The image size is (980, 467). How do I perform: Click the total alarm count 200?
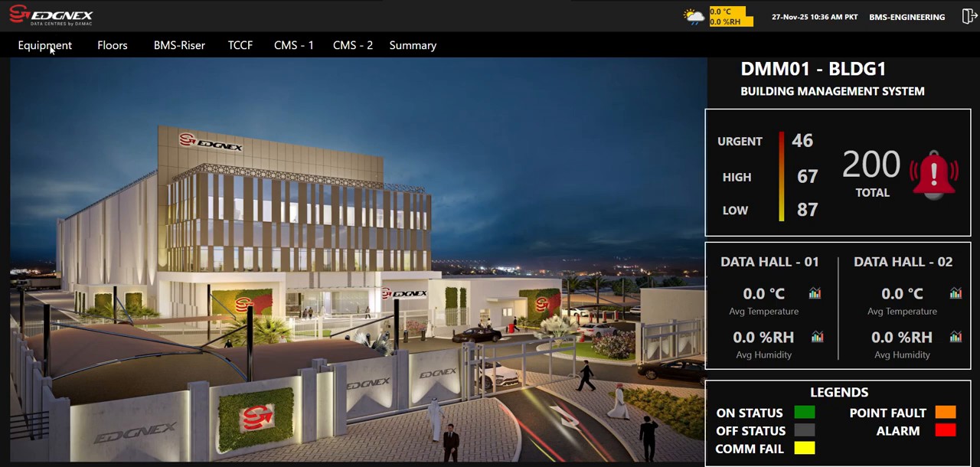[x=871, y=164]
